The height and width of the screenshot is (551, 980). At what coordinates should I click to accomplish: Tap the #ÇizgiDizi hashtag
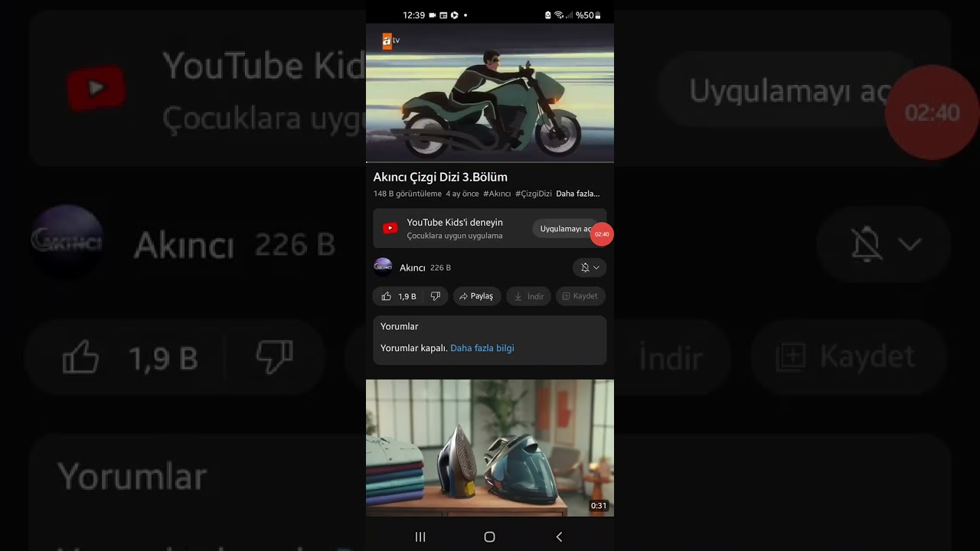(534, 194)
